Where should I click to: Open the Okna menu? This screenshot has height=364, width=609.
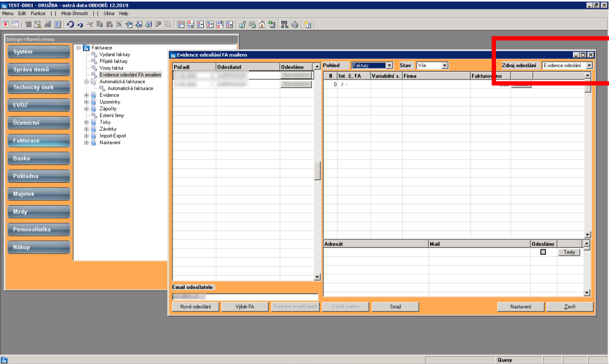coord(109,13)
